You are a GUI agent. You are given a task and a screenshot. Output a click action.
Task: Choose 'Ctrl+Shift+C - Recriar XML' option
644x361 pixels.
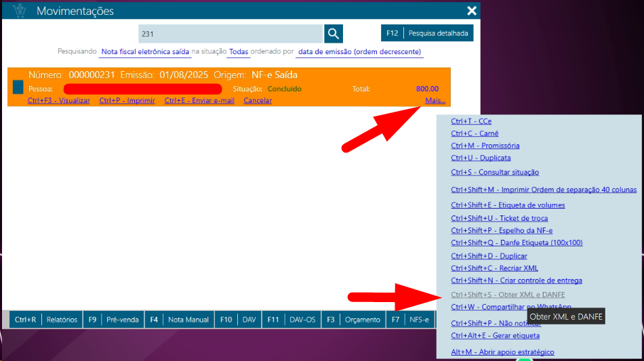tap(494, 269)
